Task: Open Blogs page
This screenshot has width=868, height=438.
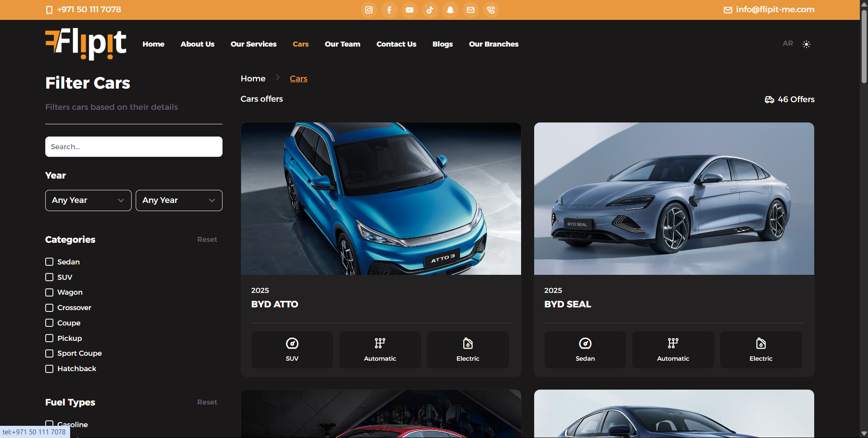Action: [442, 44]
